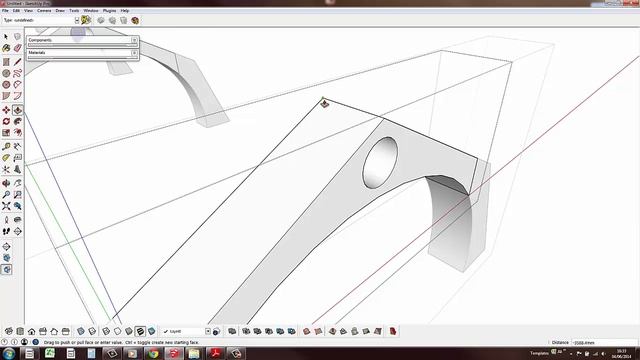Choose the Axes tool
The width and height of the screenshot is (640, 360).
click(6, 169)
